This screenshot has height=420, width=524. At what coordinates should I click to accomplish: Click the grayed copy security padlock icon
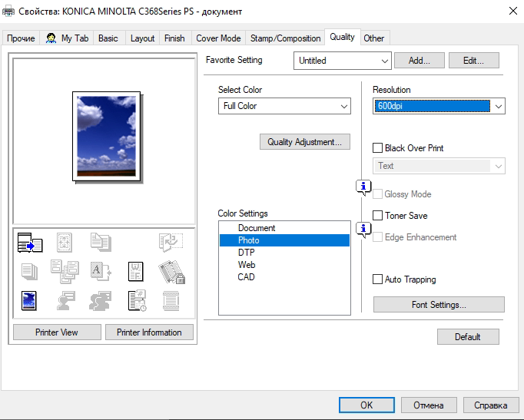tap(172, 272)
